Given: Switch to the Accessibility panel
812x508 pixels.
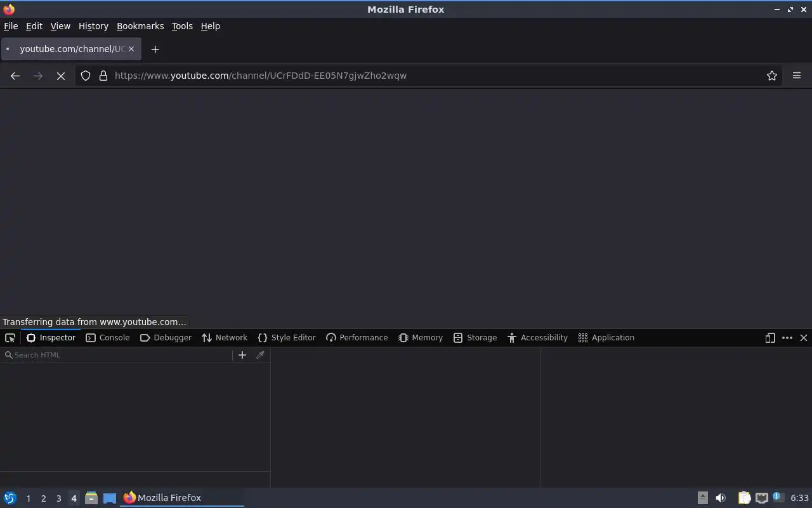Looking at the screenshot, I should click(x=537, y=338).
